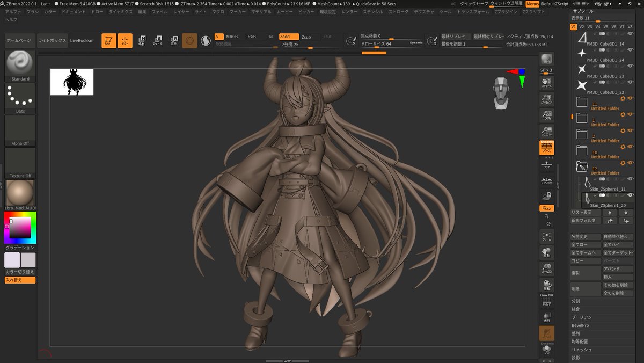Toggle the LiveBoolean button
The width and height of the screenshot is (644, 363).
tap(82, 41)
